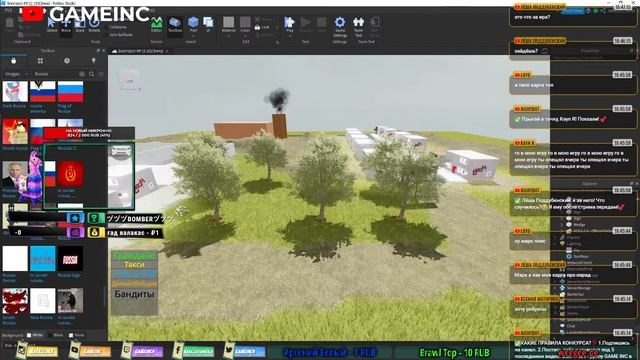640x360 pixels.
Task: Expand the Material dropdown arrow
Action: click(x=229, y=36)
